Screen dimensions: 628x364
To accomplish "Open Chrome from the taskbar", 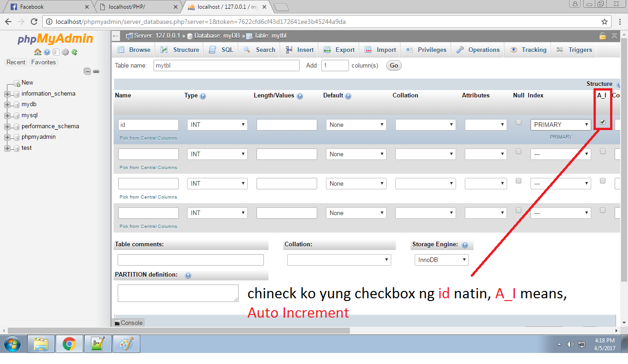I will (69, 343).
